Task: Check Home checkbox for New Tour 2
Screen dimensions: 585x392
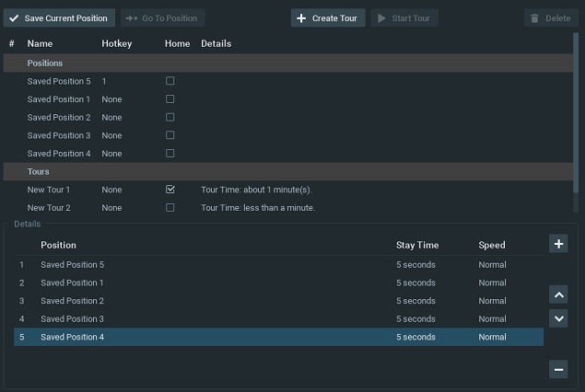Action: (170, 208)
